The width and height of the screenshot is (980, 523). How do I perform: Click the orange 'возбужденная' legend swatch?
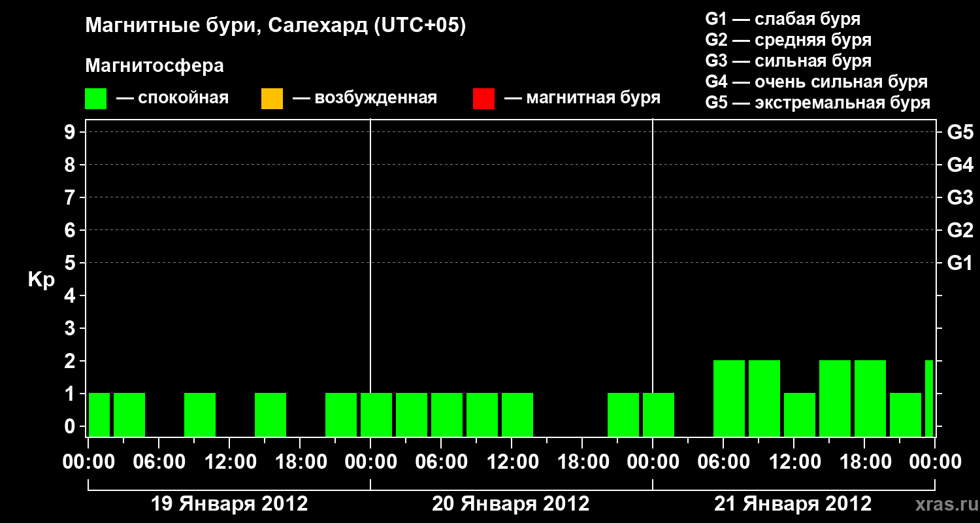click(x=272, y=99)
